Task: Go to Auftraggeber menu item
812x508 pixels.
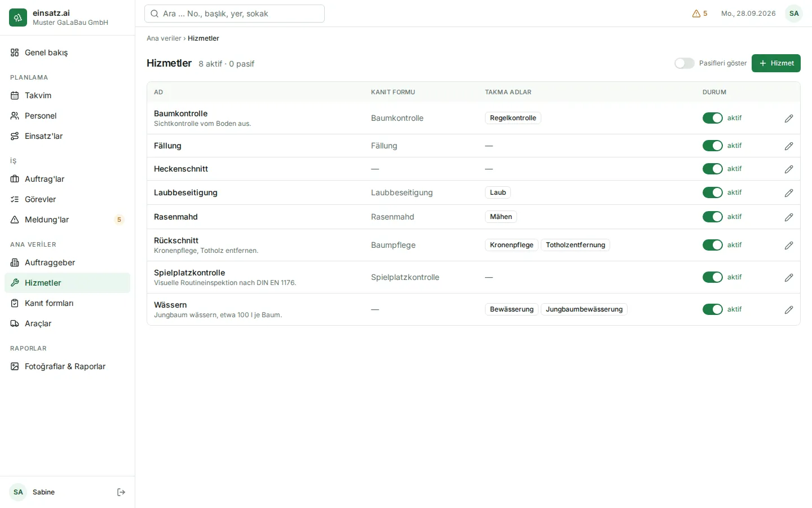Action: (67, 262)
